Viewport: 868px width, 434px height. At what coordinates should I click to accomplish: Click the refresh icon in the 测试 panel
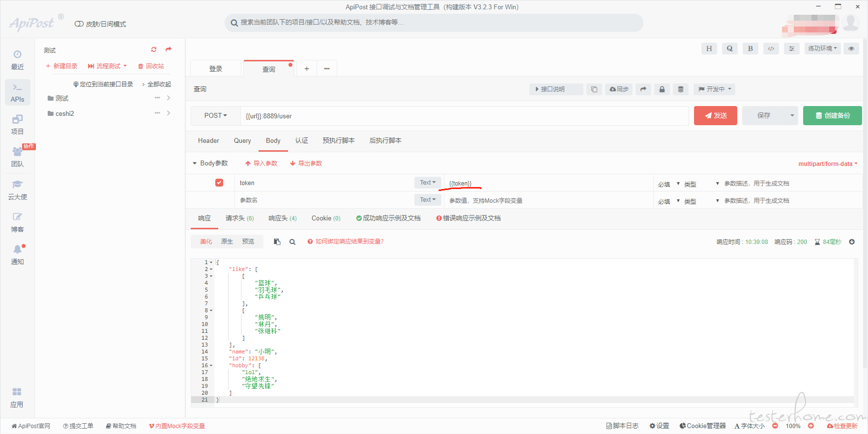coord(154,50)
